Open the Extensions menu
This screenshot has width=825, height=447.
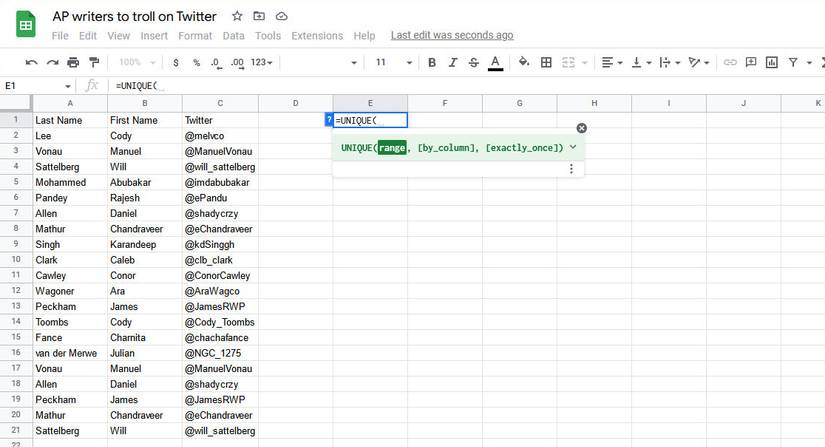click(317, 35)
